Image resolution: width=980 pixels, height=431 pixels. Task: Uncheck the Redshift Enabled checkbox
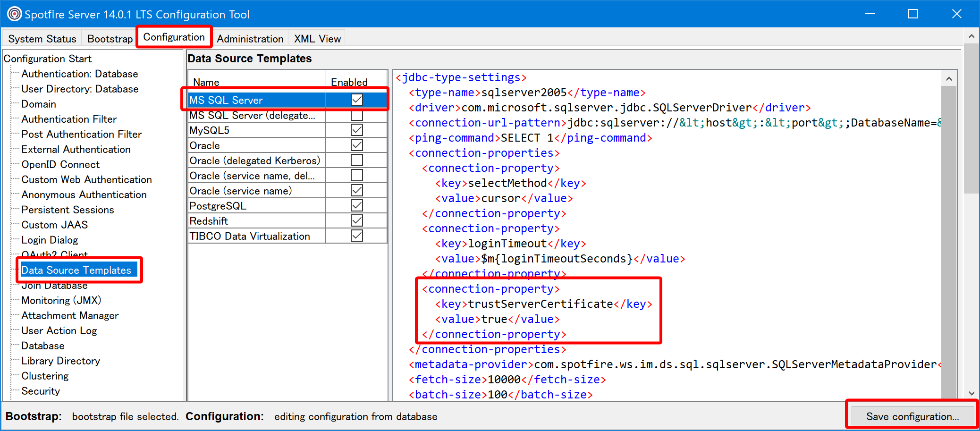357,220
